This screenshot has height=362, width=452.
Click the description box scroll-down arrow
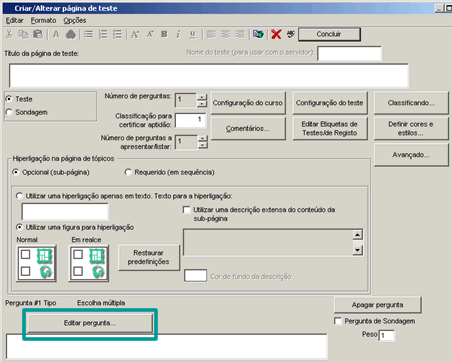357,250
